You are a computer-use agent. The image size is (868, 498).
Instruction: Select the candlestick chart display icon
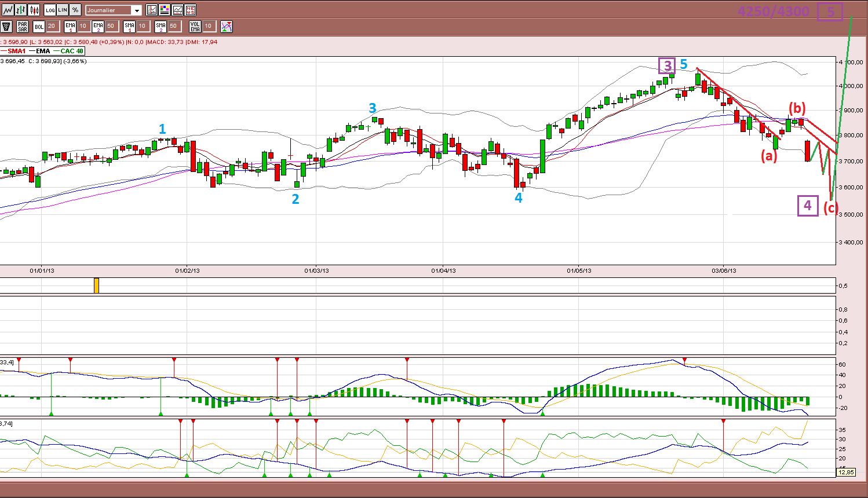click(34, 10)
